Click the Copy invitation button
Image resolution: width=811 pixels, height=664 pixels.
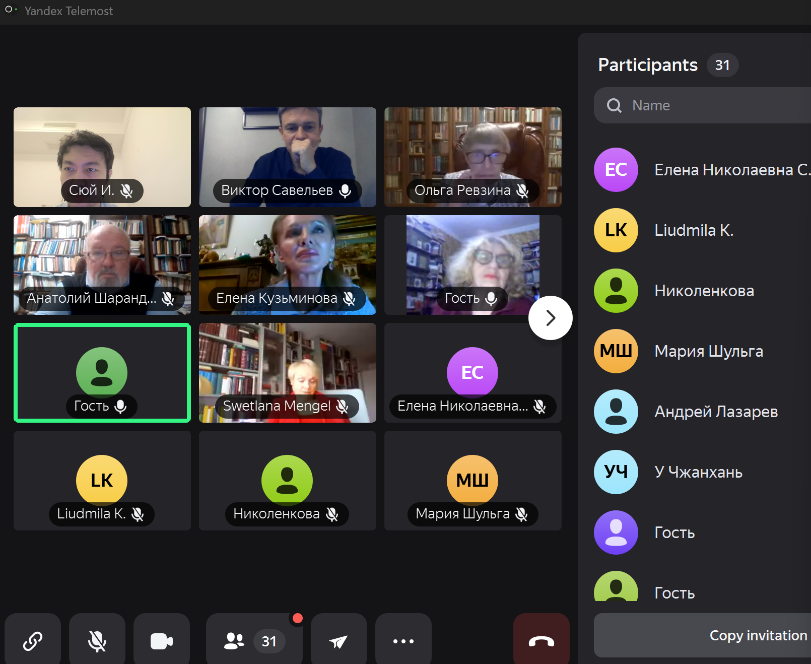[x=757, y=635]
